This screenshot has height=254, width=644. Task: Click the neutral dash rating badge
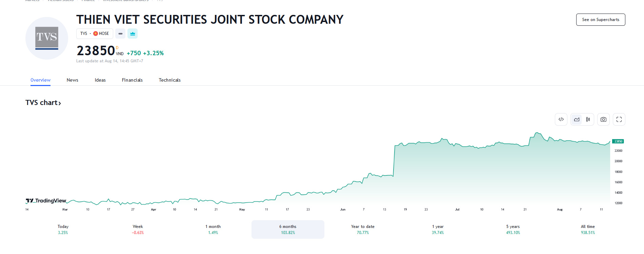pos(120,34)
